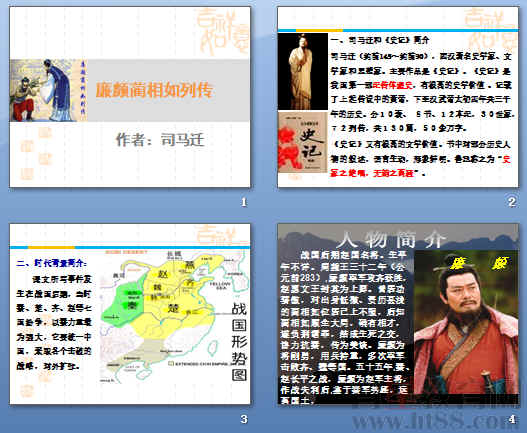Click the Sima Qian statue picture

(x=303, y=71)
